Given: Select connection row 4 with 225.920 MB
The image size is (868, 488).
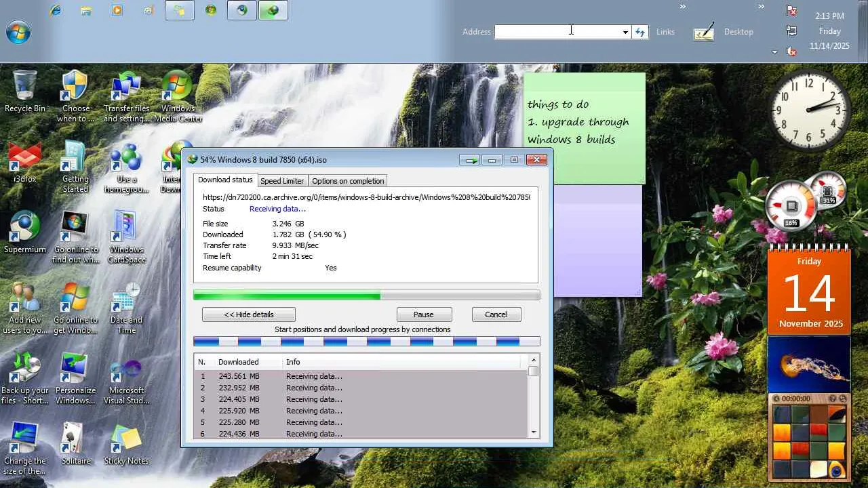Looking at the screenshot, I should coord(361,411).
